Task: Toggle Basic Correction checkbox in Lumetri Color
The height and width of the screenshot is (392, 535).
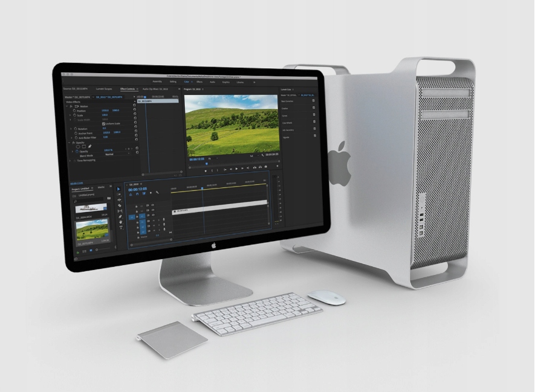Action: tap(314, 100)
